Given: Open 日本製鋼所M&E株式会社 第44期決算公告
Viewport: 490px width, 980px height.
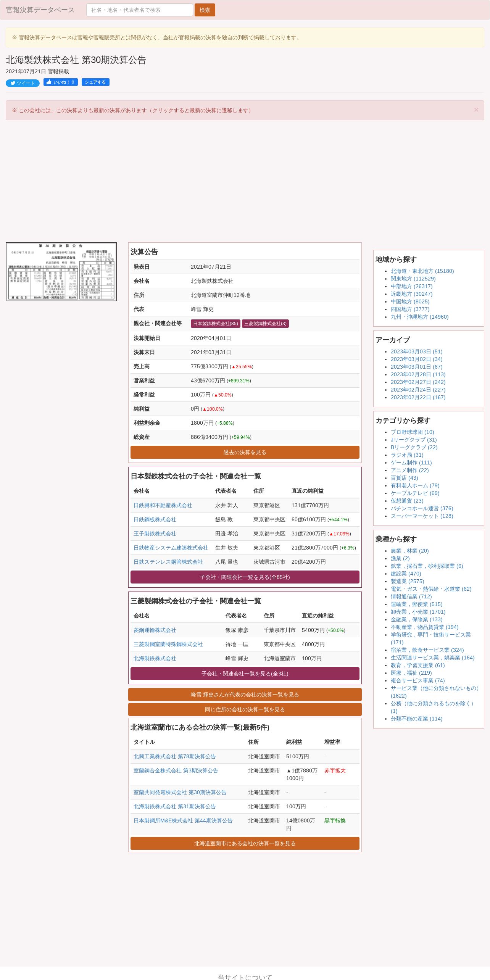Looking at the screenshot, I should [x=183, y=820].
